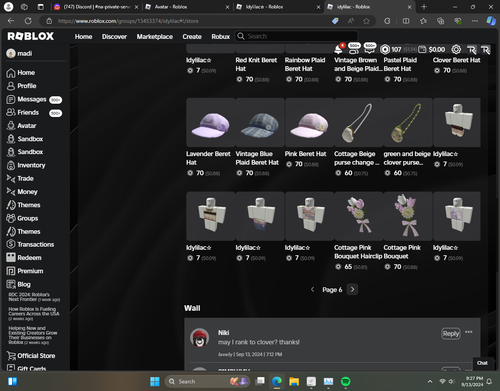Select Discover in the top navigation
Viewport: 500px width, 391px height.
click(114, 37)
